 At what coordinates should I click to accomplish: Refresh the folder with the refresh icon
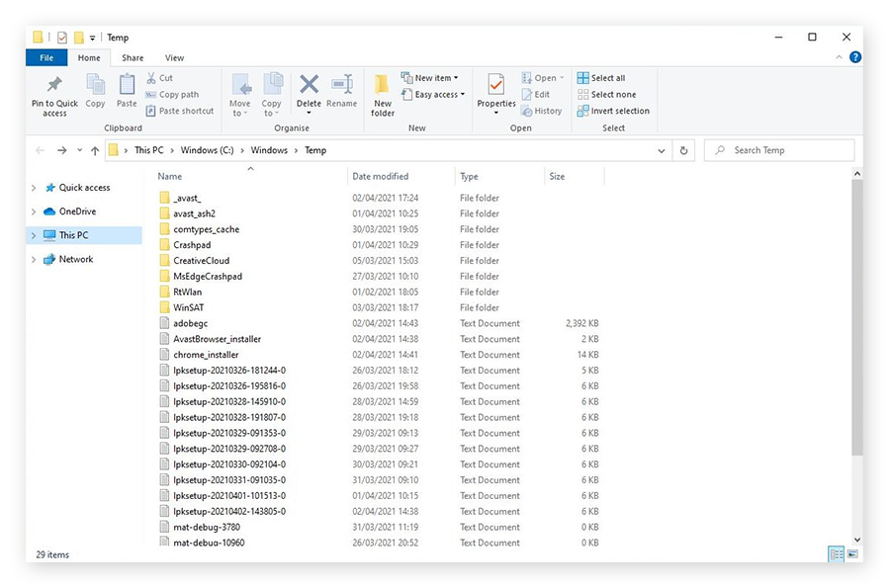tap(683, 150)
